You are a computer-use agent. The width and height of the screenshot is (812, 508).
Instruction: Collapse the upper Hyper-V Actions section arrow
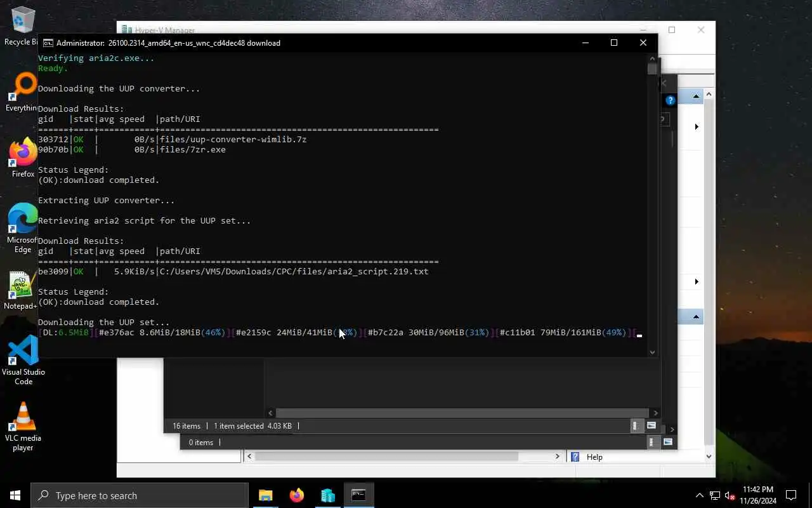click(x=696, y=97)
